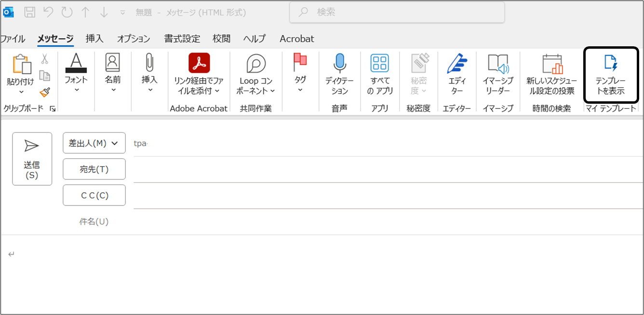644x315 pixels.
Task: Click the Format Painter brush icon
Action: (45, 92)
